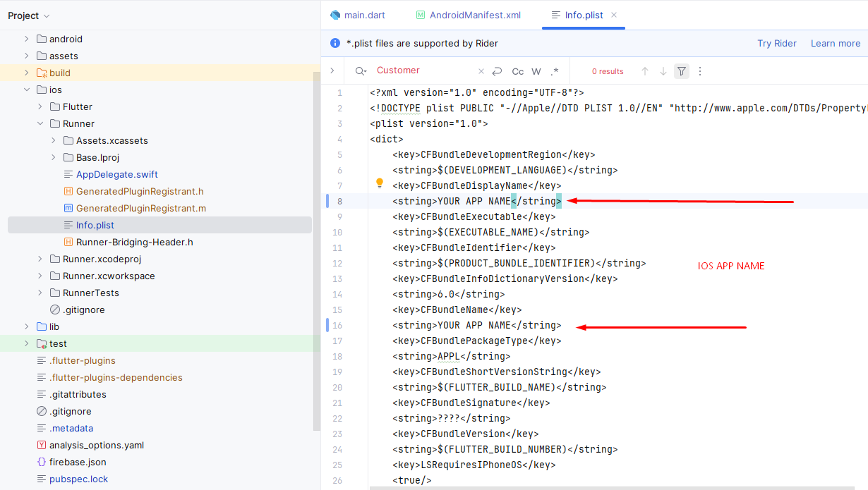Click the new line icon in search field
Image resolution: width=868 pixels, height=490 pixels.
pyautogui.click(x=498, y=71)
